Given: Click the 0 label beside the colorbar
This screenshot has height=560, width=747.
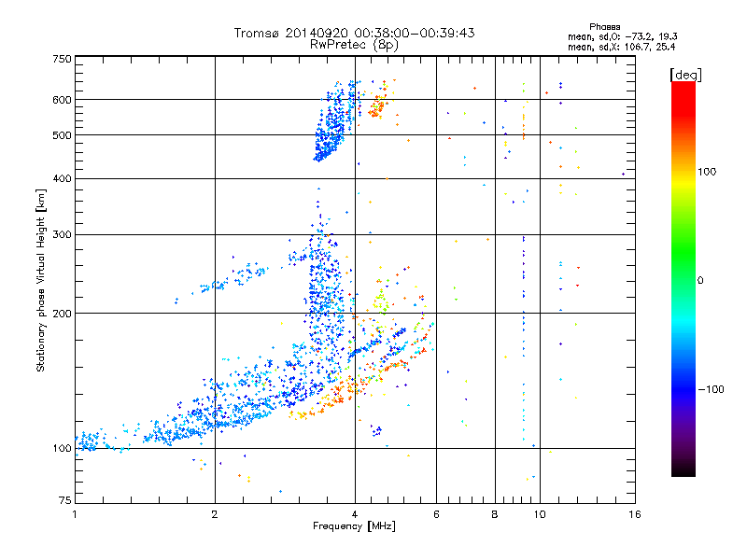Looking at the screenshot, I should (x=700, y=280).
